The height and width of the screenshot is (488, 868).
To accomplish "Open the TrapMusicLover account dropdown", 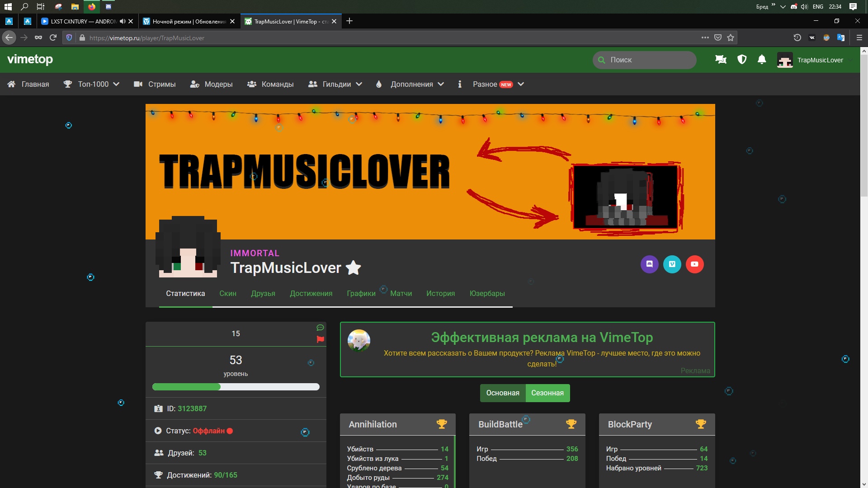I will tap(814, 60).
